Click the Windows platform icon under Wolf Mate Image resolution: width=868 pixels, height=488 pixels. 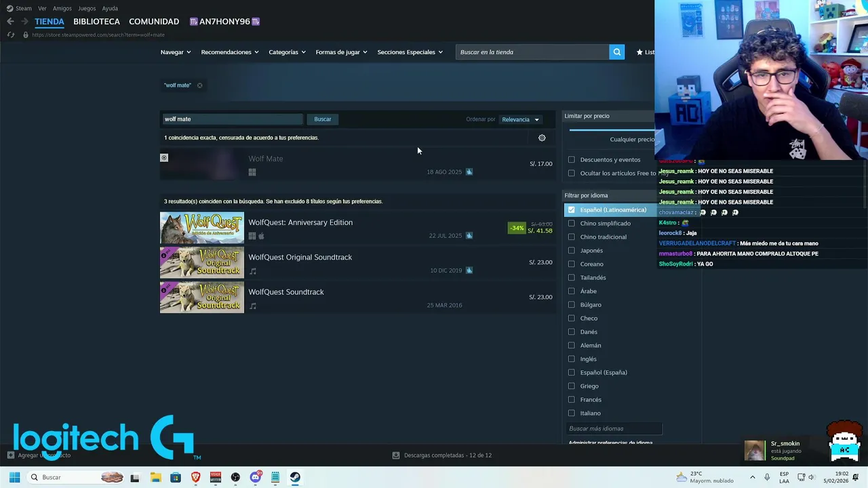tap(252, 172)
